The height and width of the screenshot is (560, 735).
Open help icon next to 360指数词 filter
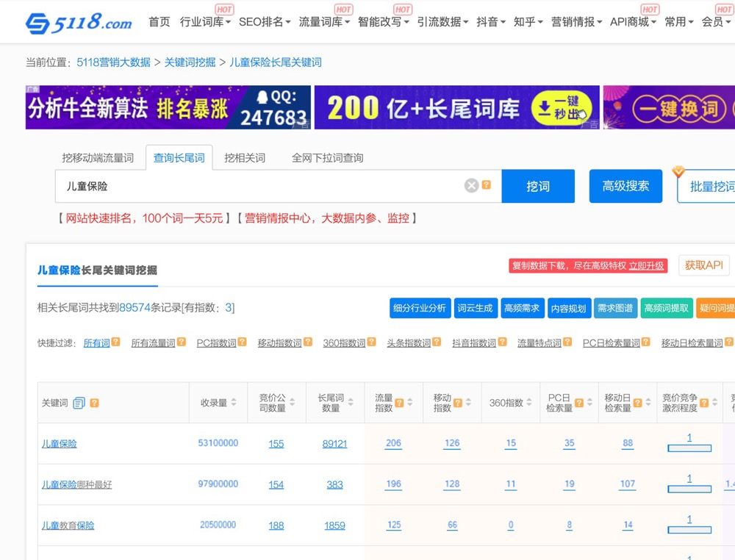click(371, 342)
